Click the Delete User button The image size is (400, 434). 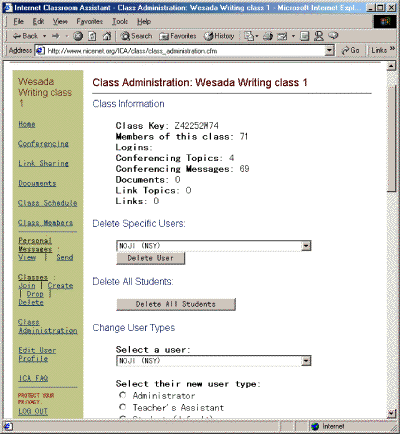[150, 258]
